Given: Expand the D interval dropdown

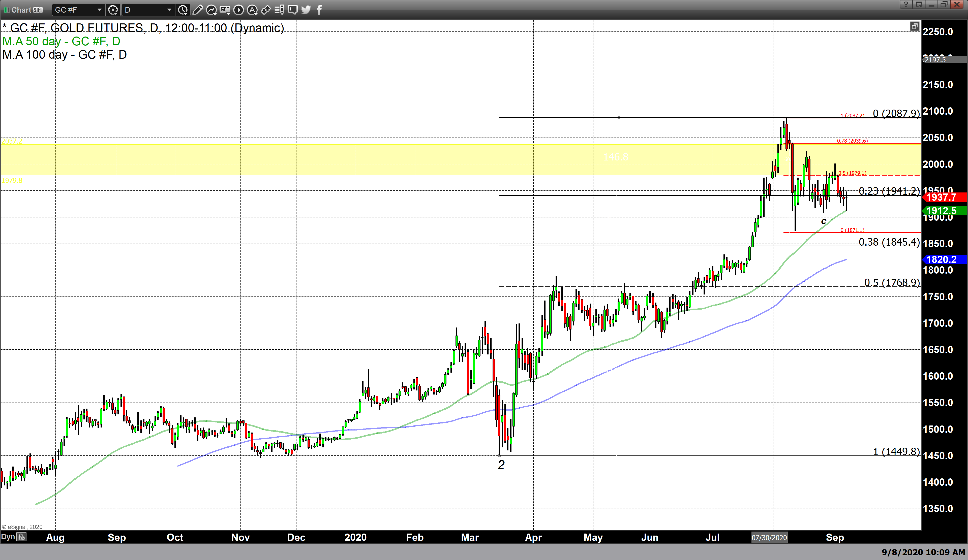Looking at the screenshot, I should pyautogui.click(x=169, y=10).
